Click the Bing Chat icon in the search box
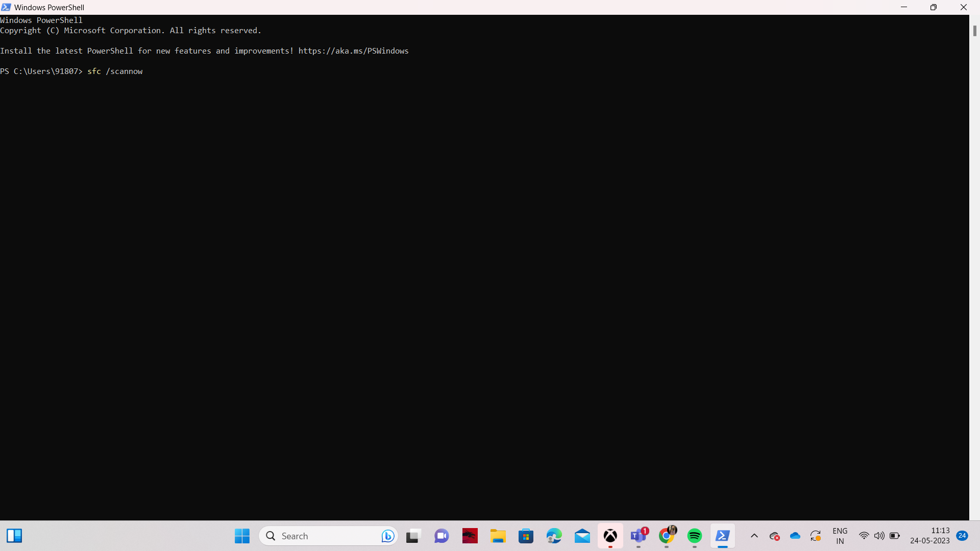 click(387, 536)
